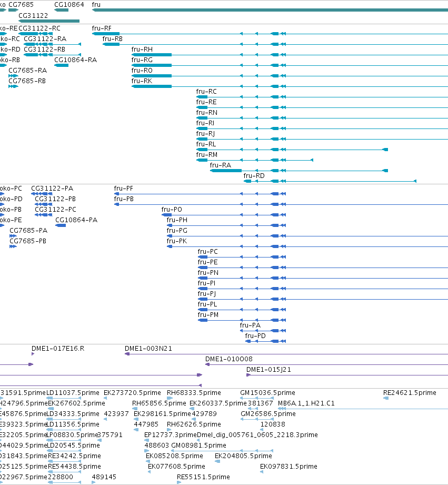Screen dimensions: 448x485
Task: Click EST GM15036.5prime label
Action: [267, 392]
